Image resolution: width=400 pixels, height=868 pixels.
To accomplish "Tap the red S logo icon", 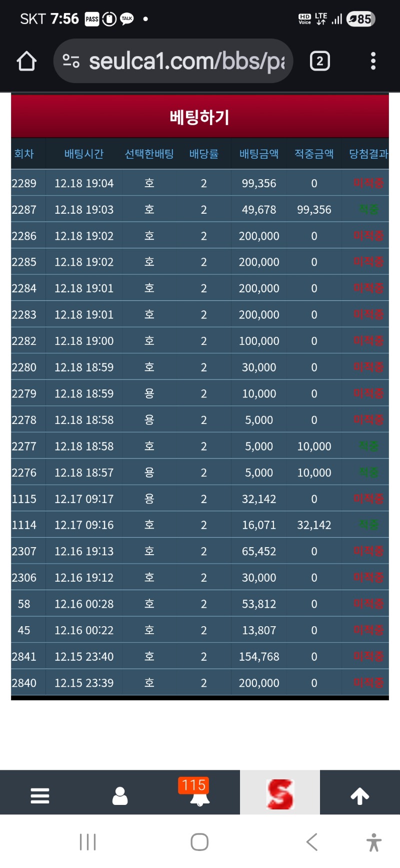I will click(280, 794).
